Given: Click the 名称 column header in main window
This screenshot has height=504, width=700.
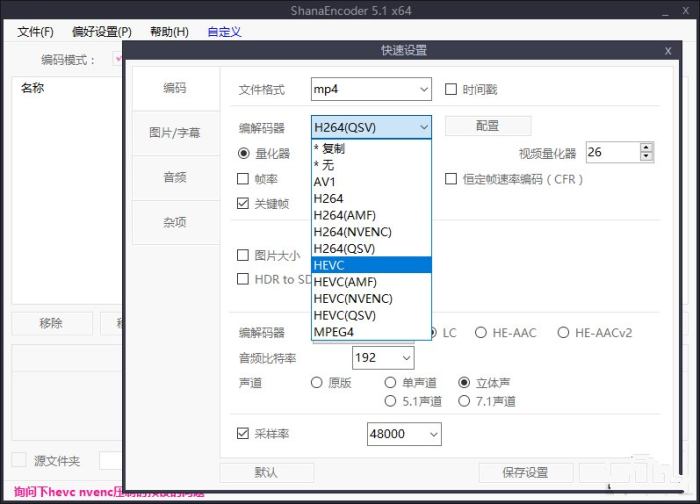Looking at the screenshot, I should (x=33, y=88).
